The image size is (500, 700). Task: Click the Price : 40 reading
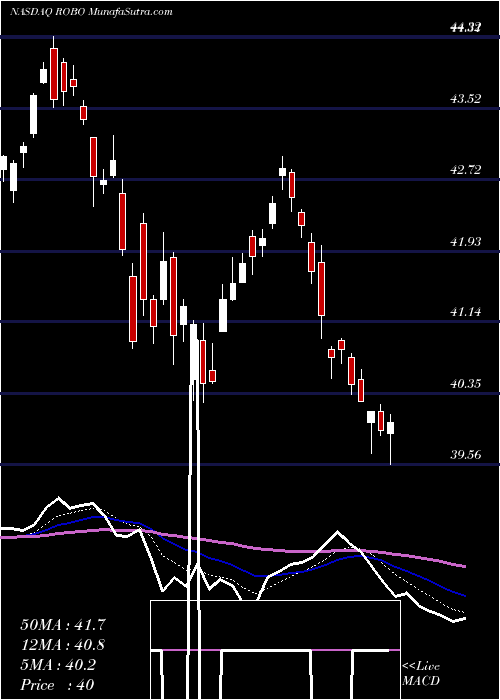[57, 684]
